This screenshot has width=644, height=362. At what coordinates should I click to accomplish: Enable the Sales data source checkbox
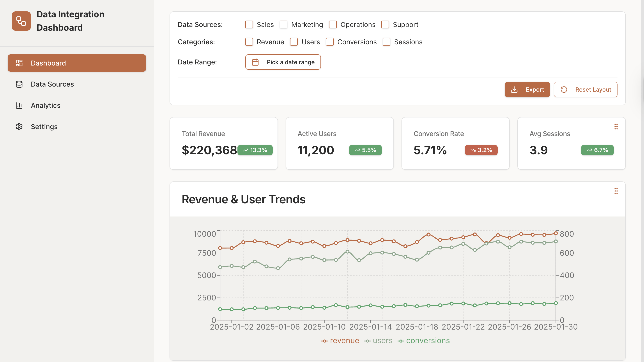pyautogui.click(x=249, y=25)
